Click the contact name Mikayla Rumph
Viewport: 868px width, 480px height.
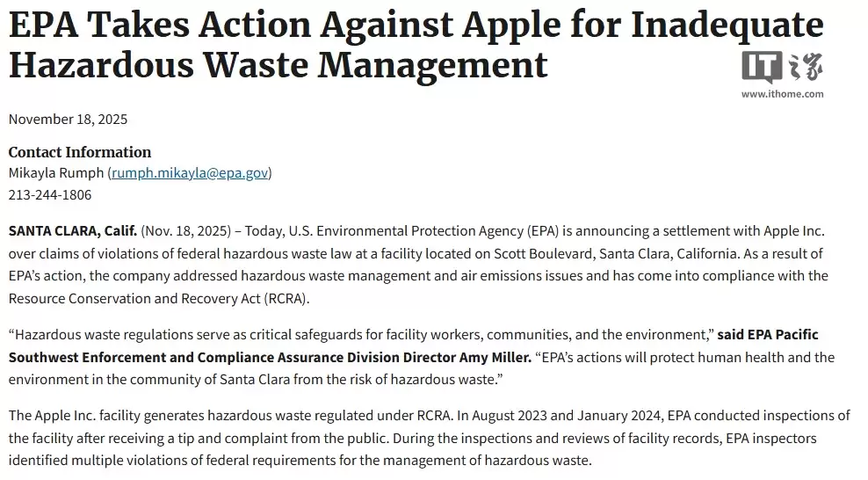pyautogui.click(x=55, y=173)
